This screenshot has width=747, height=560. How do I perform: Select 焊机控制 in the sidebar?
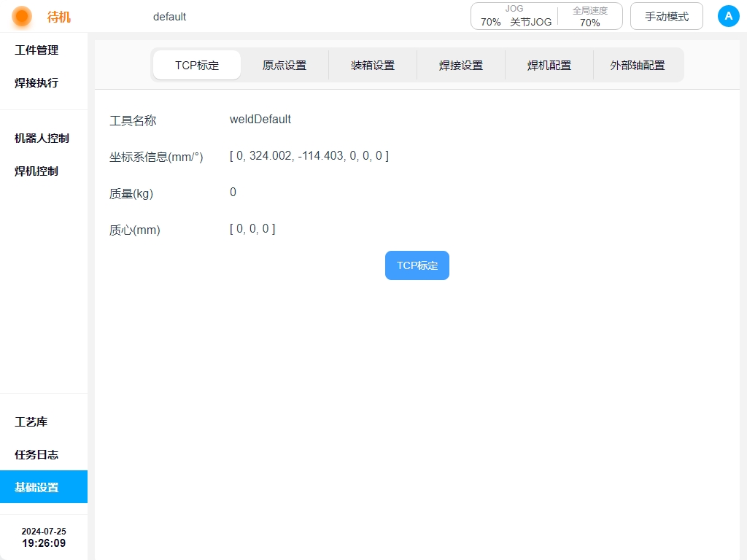point(36,171)
